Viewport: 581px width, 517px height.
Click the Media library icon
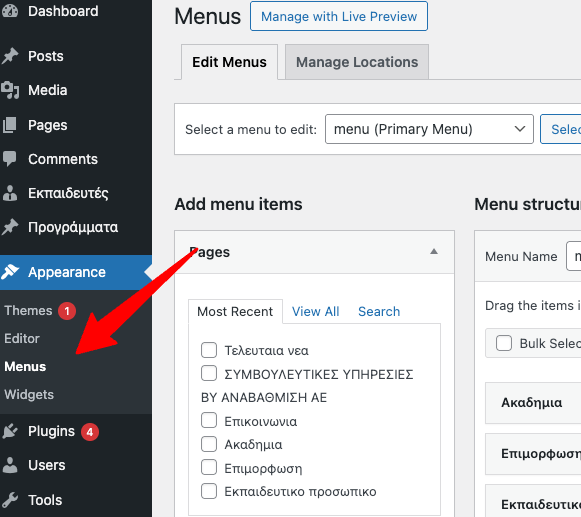[x=10, y=90]
